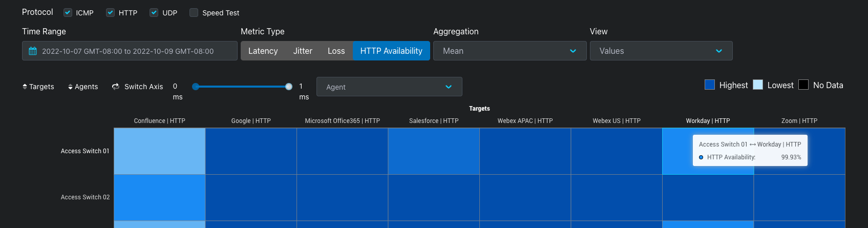Expand the View Values dropdown

(661, 51)
